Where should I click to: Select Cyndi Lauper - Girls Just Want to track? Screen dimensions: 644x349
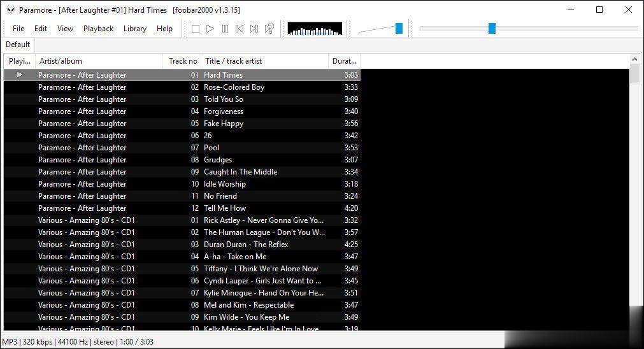182,281
